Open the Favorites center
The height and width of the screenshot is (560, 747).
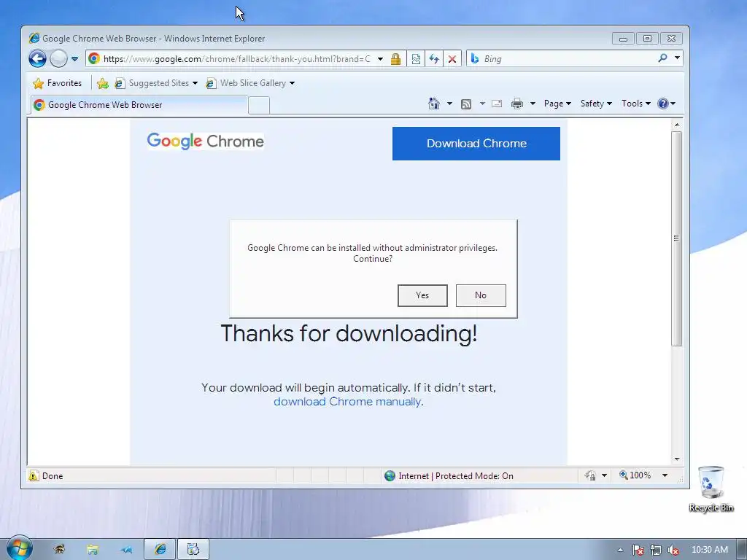[57, 83]
